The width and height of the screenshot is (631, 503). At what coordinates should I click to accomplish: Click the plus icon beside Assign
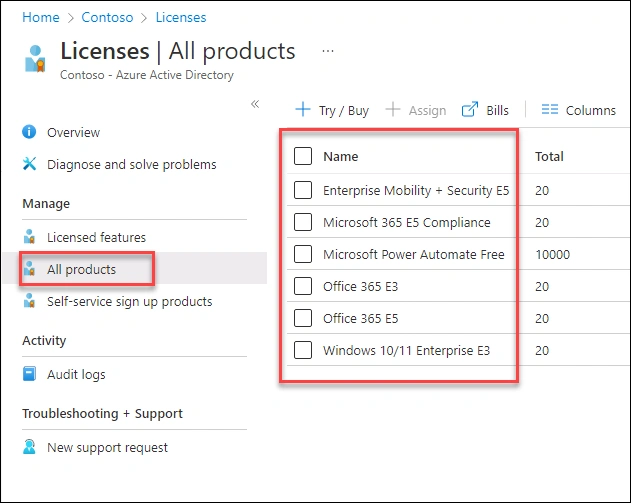coord(393,109)
